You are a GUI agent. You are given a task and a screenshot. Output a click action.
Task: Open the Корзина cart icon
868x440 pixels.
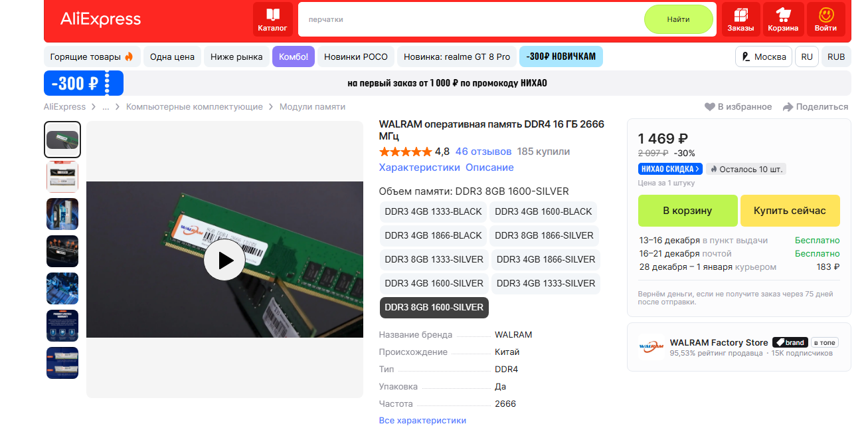[783, 19]
